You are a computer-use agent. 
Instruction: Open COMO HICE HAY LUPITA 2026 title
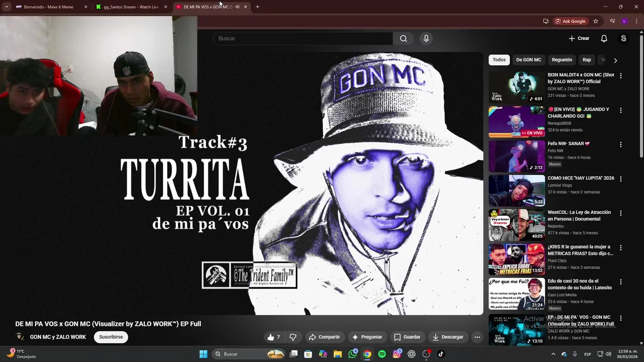click(x=581, y=178)
